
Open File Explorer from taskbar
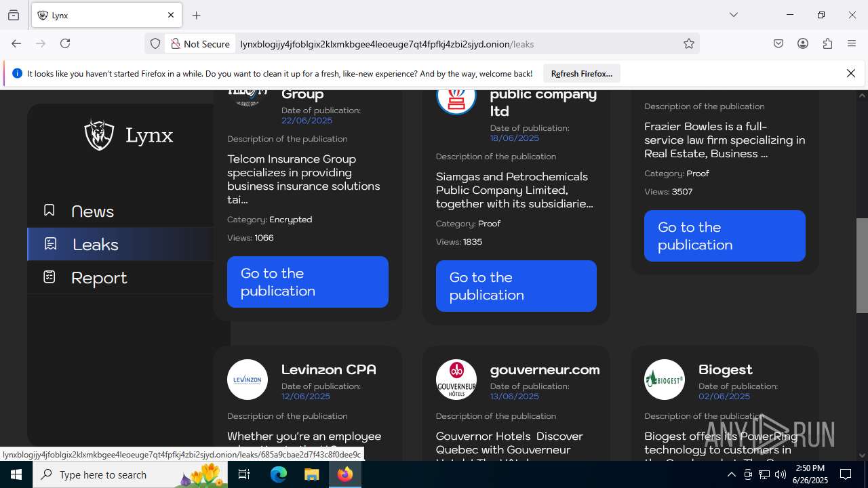point(312,474)
